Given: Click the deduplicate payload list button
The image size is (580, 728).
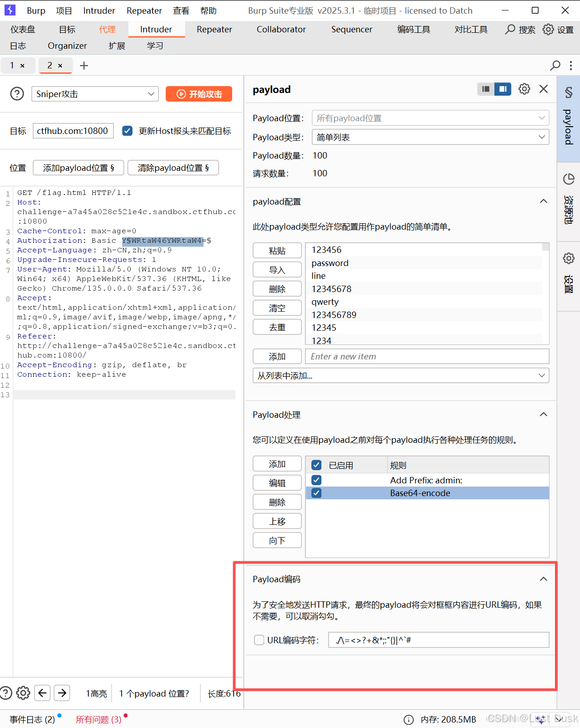Looking at the screenshot, I should [x=277, y=327].
